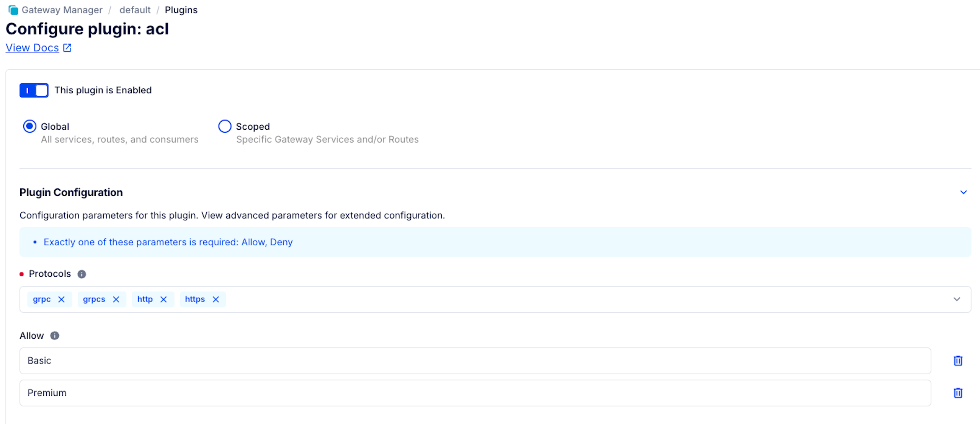Delete the Basic allow entry
This screenshot has width=980, height=424.
[x=957, y=360]
